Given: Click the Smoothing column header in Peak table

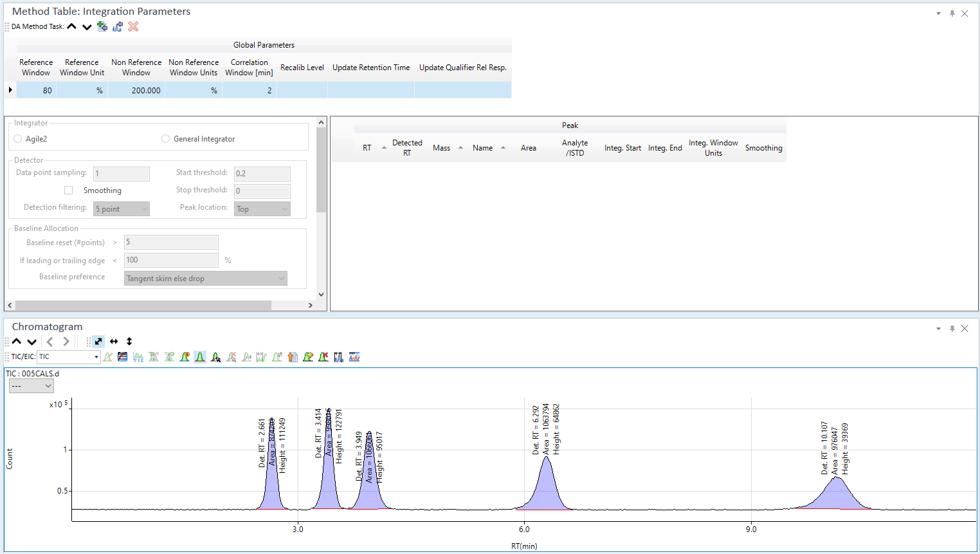Looking at the screenshot, I should [x=764, y=148].
